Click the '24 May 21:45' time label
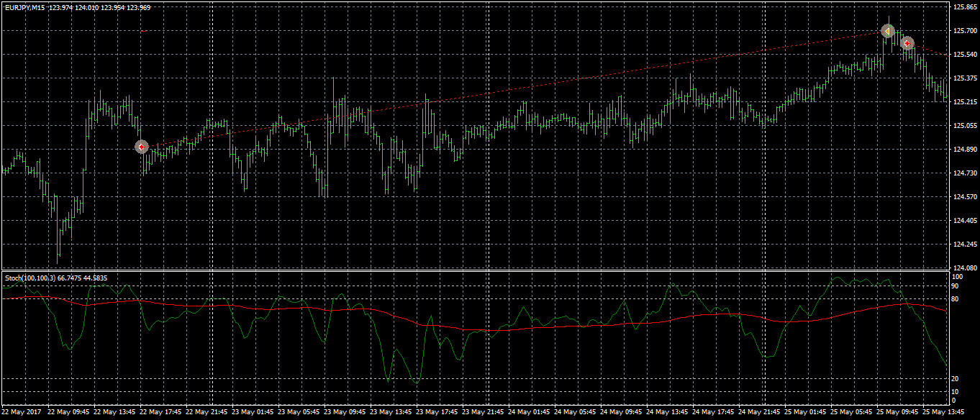 [760, 413]
